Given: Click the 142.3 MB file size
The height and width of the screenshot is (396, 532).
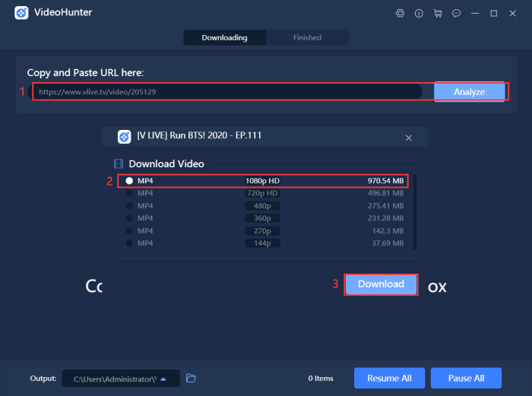Looking at the screenshot, I should [x=388, y=231].
